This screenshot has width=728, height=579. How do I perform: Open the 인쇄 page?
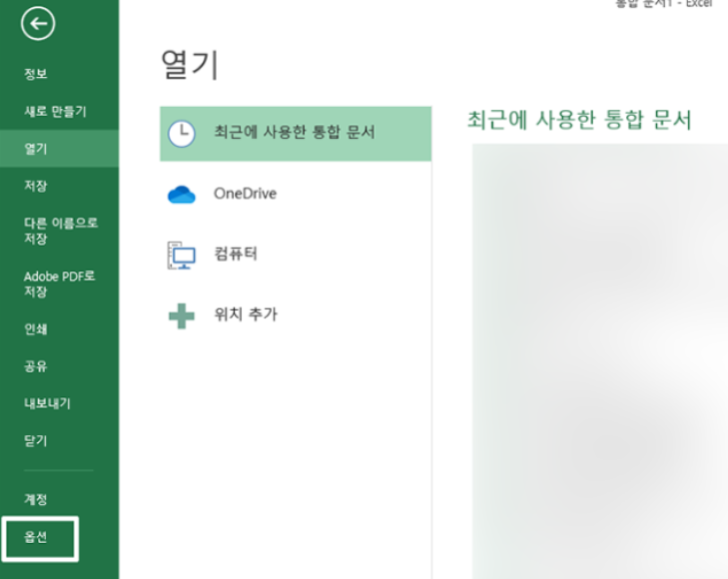click(x=36, y=329)
